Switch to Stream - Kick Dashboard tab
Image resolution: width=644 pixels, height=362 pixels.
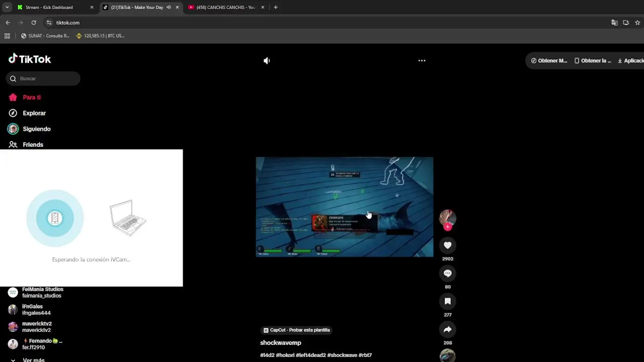49,7
